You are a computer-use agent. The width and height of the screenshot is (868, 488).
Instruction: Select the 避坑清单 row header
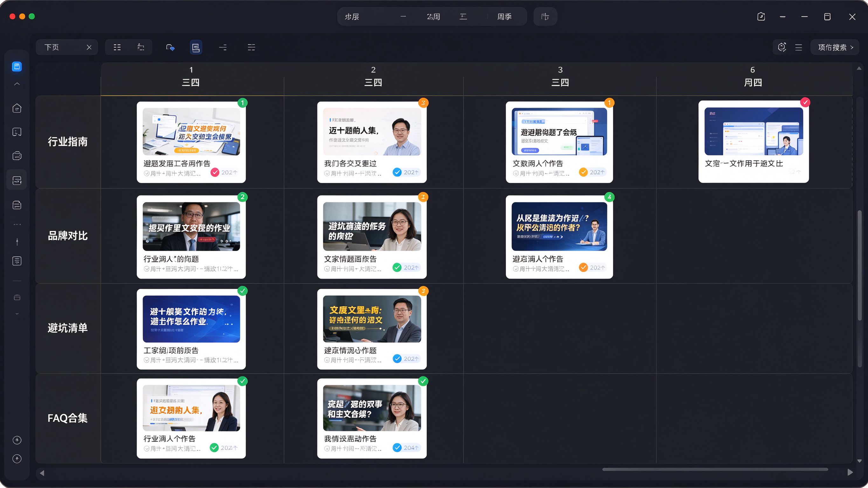[x=68, y=328]
